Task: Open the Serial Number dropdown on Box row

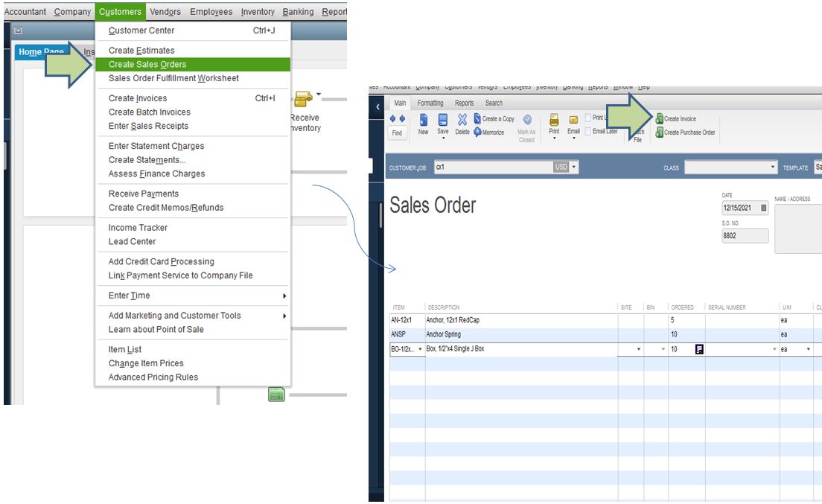Action: pos(774,349)
